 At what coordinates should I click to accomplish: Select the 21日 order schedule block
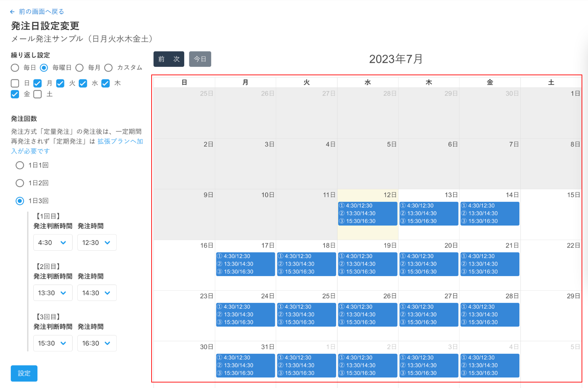(490, 264)
